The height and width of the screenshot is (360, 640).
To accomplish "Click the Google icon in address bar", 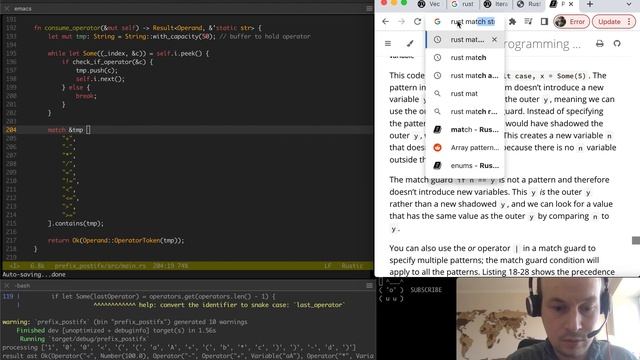I will coord(437,22).
